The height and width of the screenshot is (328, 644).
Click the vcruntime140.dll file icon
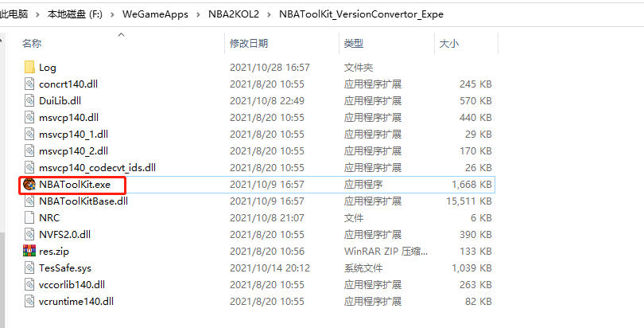tap(29, 301)
